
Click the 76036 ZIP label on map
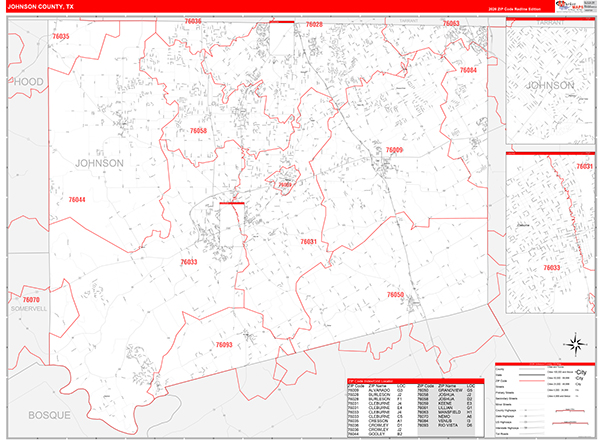click(x=193, y=21)
